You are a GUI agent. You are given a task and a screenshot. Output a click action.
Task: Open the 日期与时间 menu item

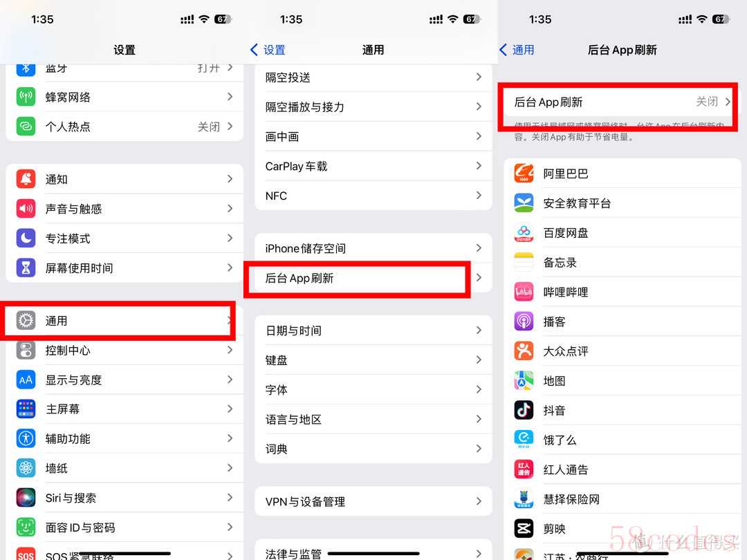pos(373,330)
